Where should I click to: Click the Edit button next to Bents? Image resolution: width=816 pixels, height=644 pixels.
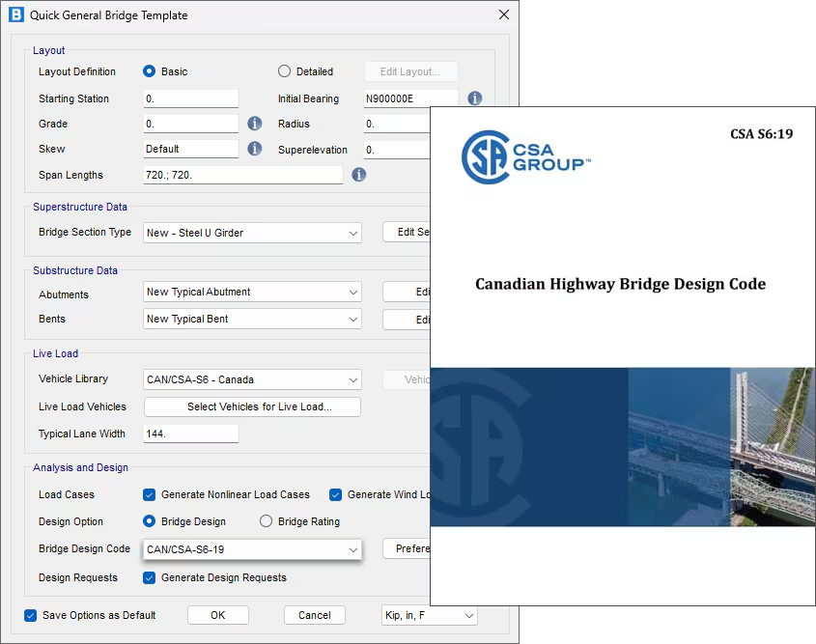click(x=407, y=320)
